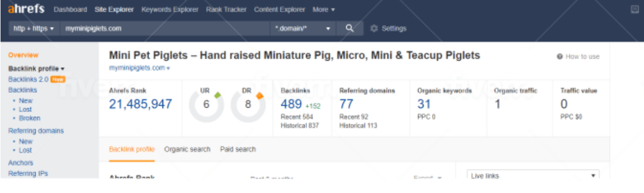Viewport: 644px width, 193px height.
Task: Open the Live links dropdown
Action: click(533, 175)
